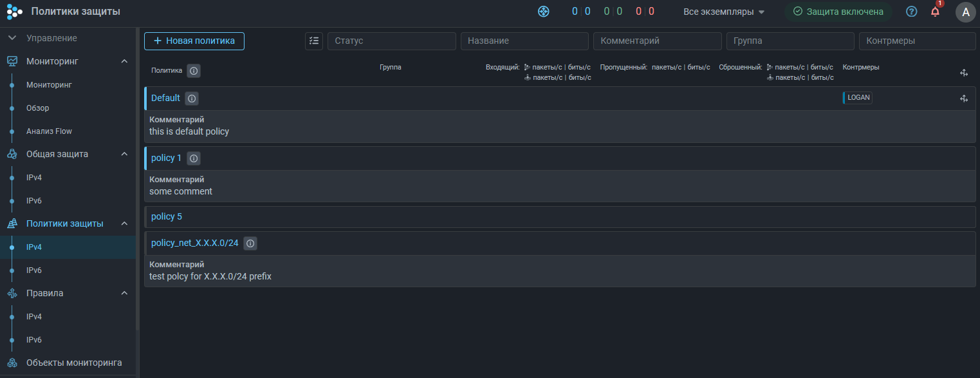980x378 pixels.
Task: Open the Все экземпляры dropdown
Action: (724, 12)
